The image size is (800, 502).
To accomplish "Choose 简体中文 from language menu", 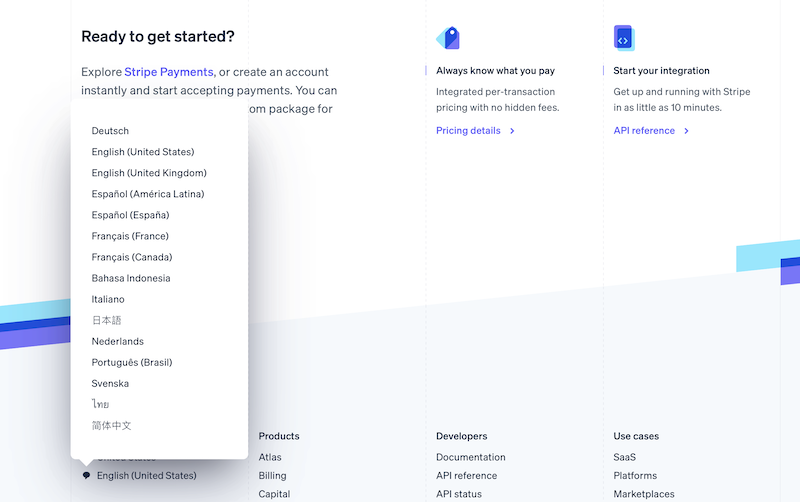I will (111, 425).
